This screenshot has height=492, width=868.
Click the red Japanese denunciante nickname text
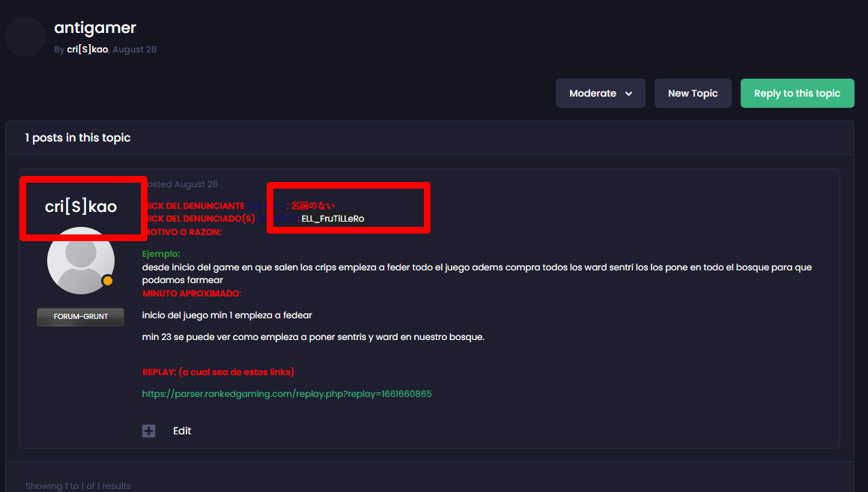click(x=313, y=206)
